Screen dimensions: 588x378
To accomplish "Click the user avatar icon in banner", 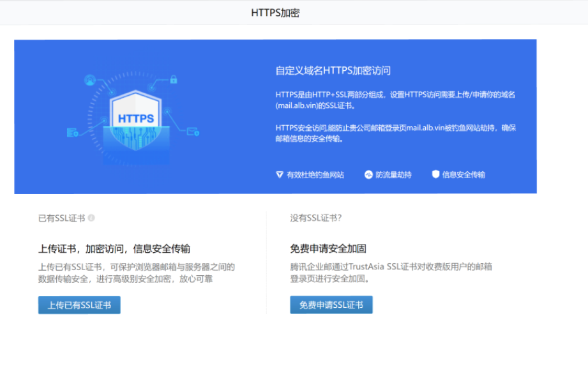I will [90, 80].
